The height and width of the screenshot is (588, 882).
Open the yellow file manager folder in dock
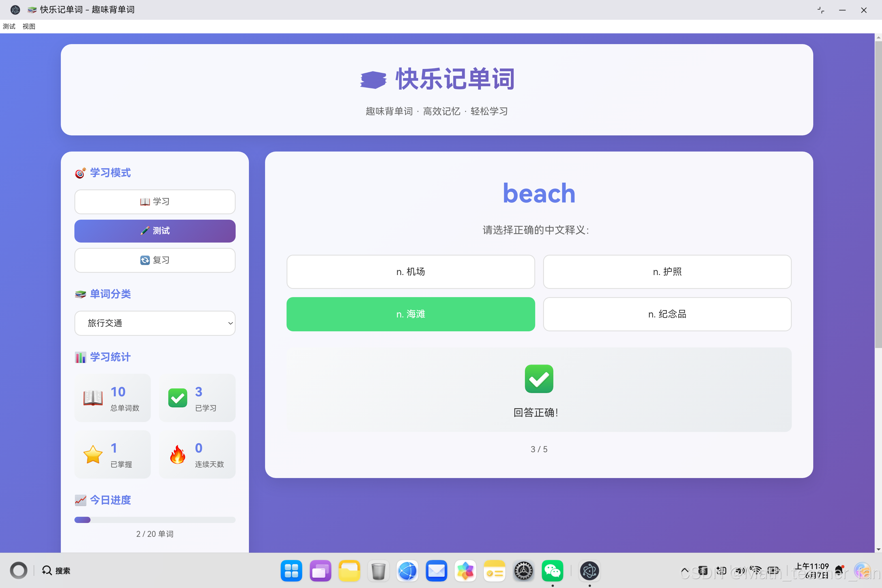tap(349, 571)
